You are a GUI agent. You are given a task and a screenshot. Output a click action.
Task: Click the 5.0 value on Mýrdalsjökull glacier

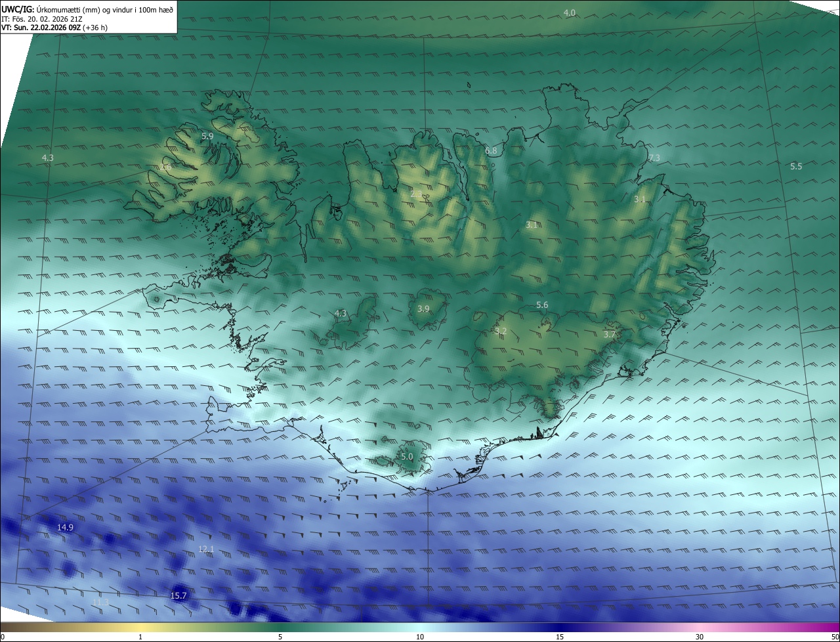tap(407, 456)
